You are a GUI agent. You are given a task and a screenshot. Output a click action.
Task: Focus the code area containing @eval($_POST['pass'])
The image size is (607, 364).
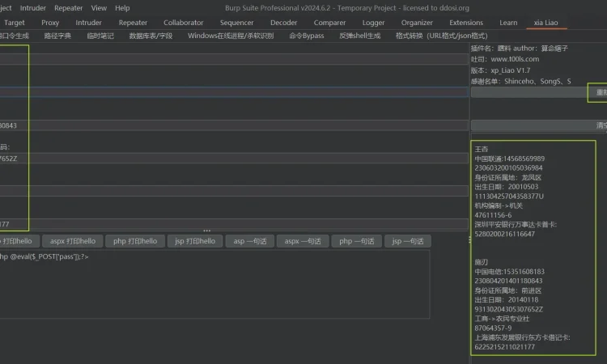(x=214, y=284)
